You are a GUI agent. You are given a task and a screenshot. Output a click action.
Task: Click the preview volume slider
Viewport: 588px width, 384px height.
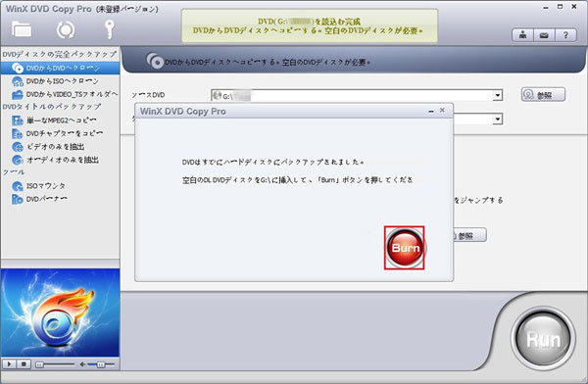pos(100,364)
